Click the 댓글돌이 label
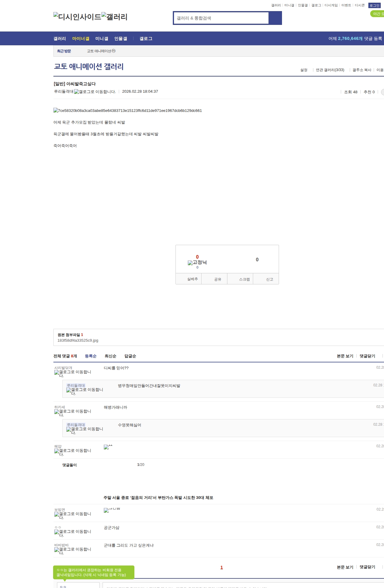The height and width of the screenshot is (588, 384). (70, 465)
